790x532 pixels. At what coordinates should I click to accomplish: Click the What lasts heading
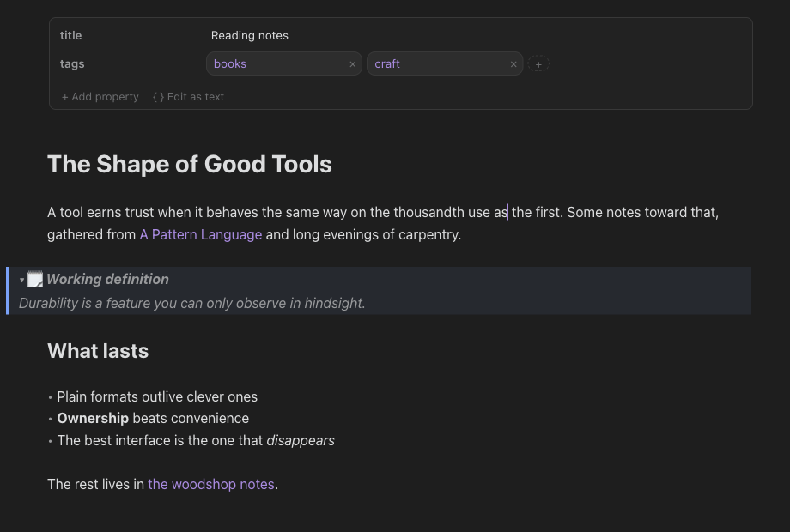click(x=98, y=351)
